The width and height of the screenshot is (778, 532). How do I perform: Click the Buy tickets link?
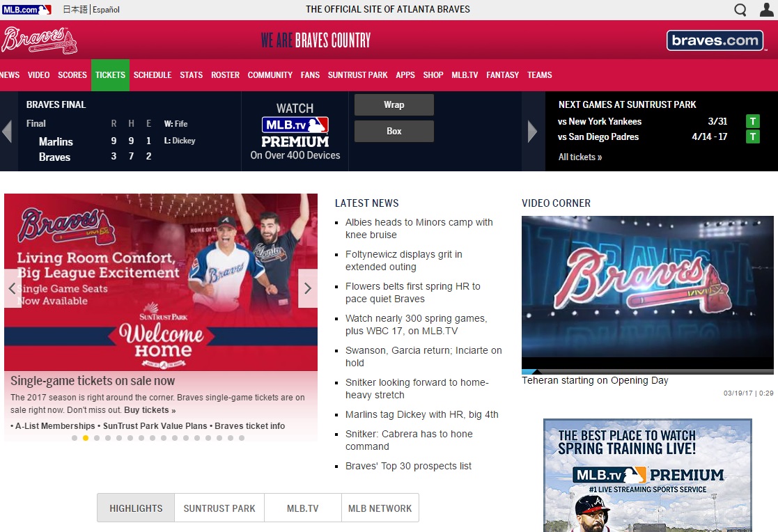(x=150, y=410)
